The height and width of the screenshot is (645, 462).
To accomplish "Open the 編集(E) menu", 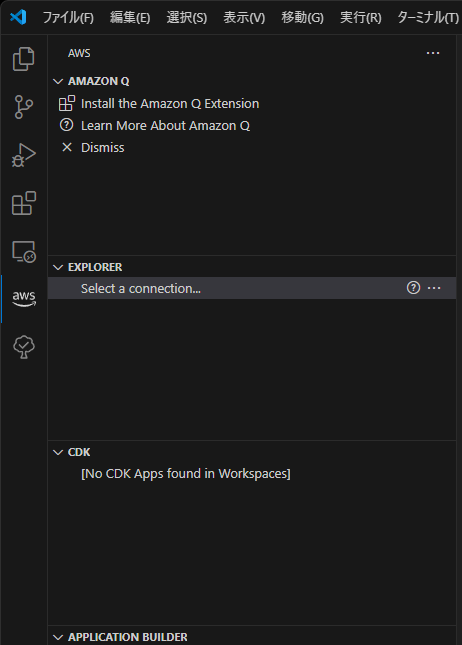I will tap(130, 17).
